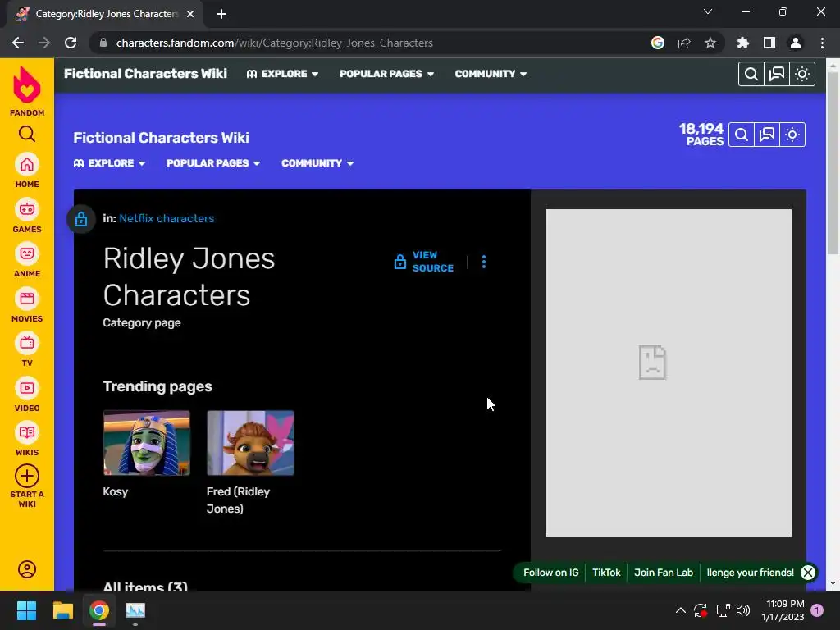Switch theme with sun icon beside 18,194 pages
840x630 pixels.
pos(792,135)
